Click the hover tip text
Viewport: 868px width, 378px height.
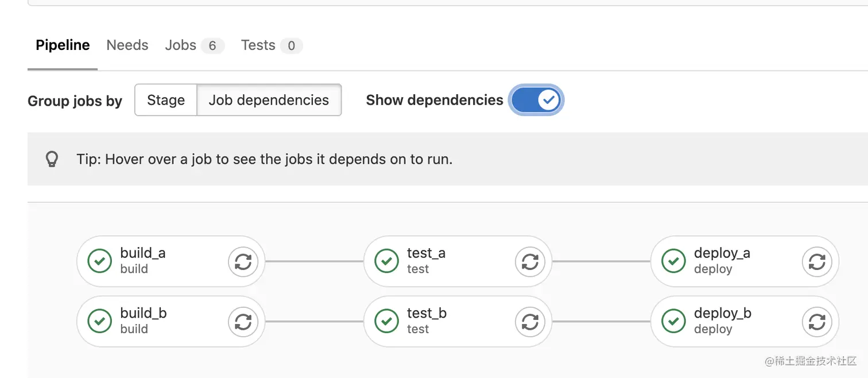(265, 159)
